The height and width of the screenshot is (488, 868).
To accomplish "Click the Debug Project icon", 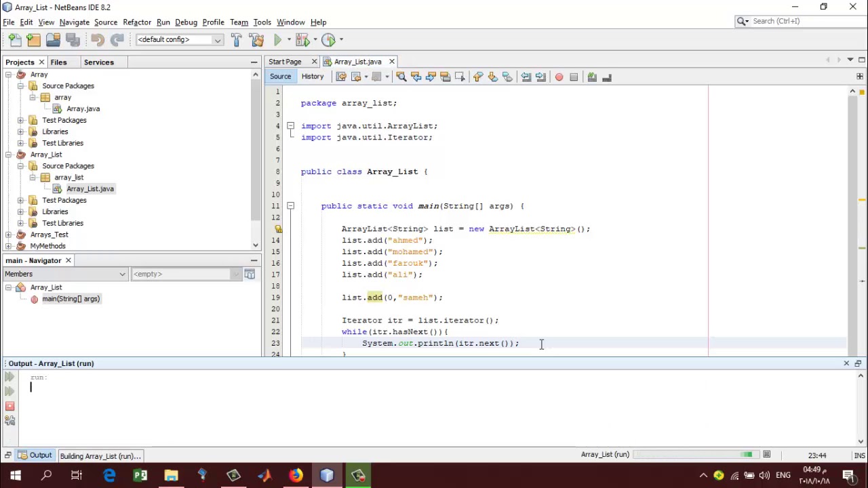I will (x=302, y=39).
